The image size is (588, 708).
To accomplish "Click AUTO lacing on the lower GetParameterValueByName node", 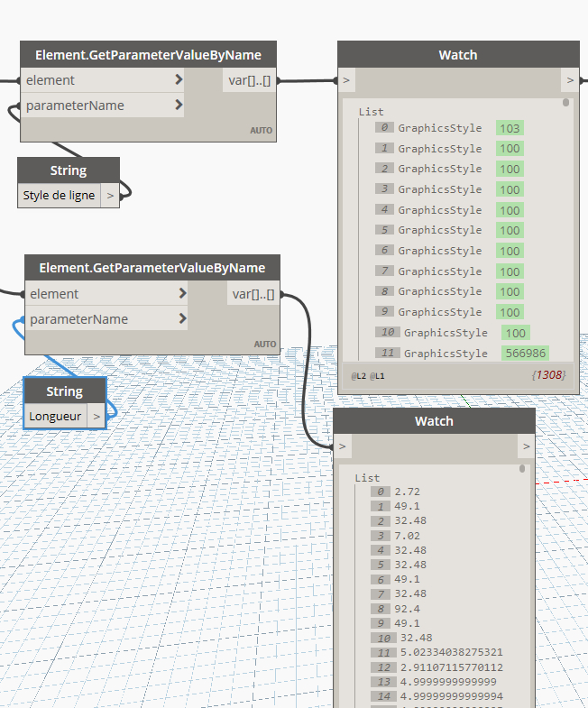I will coord(265,345).
